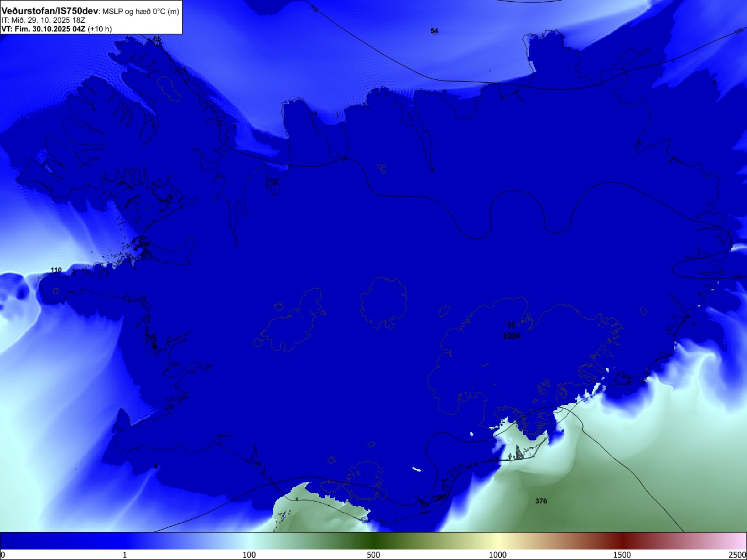Click the Veðurstofan/IS750dev title text
Viewport: 747px width, 560px height.
pyautogui.click(x=50, y=11)
